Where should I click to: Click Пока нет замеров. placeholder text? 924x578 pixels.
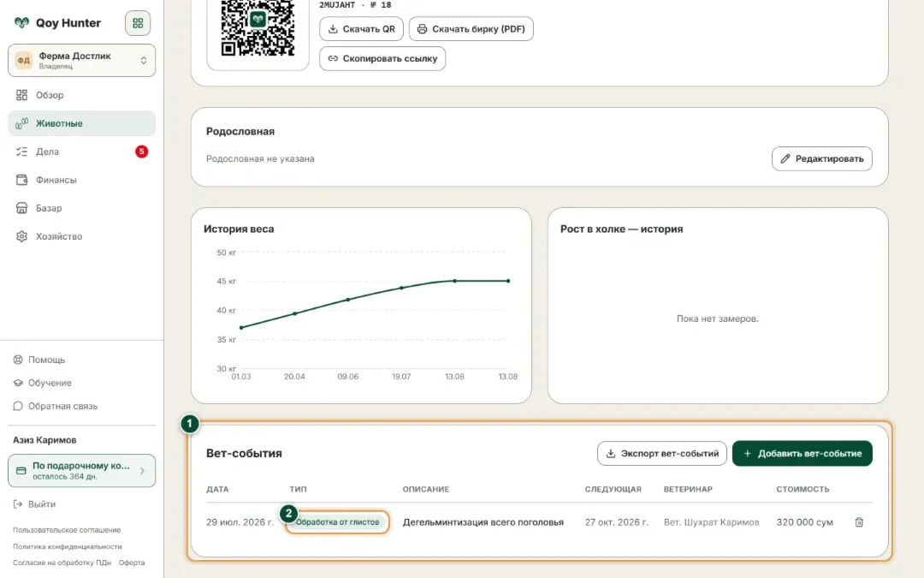pyautogui.click(x=717, y=319)
